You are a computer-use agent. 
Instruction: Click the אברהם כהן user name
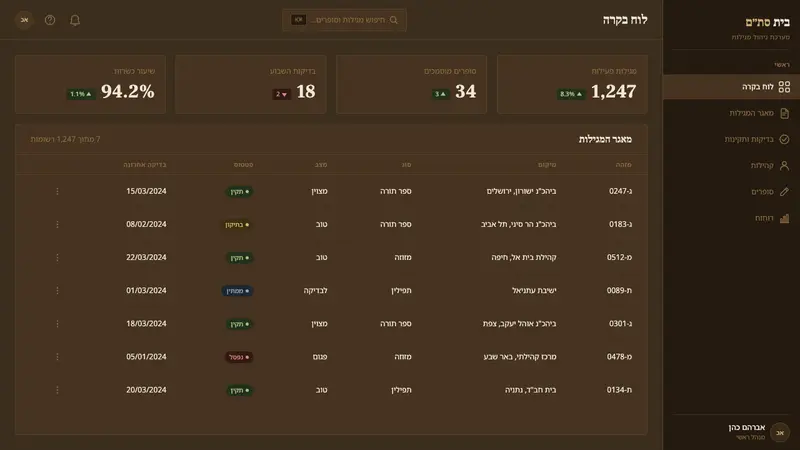pos(746,428)
